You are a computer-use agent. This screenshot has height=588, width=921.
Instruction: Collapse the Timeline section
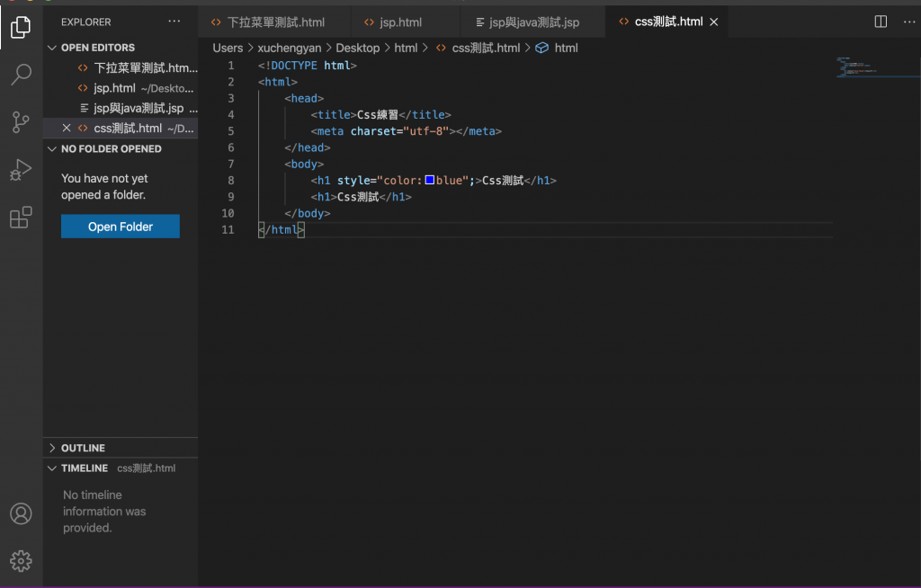pos(52,468)
